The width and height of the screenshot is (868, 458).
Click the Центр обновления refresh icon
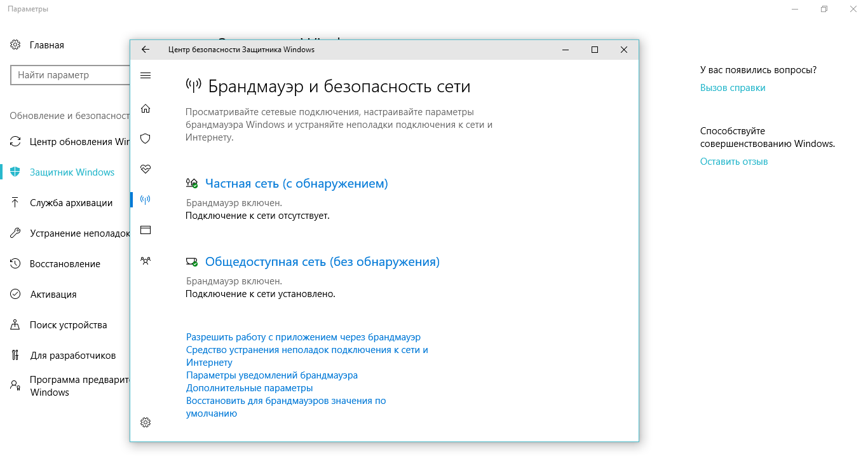pyautogui.click(x=15, y=141)
